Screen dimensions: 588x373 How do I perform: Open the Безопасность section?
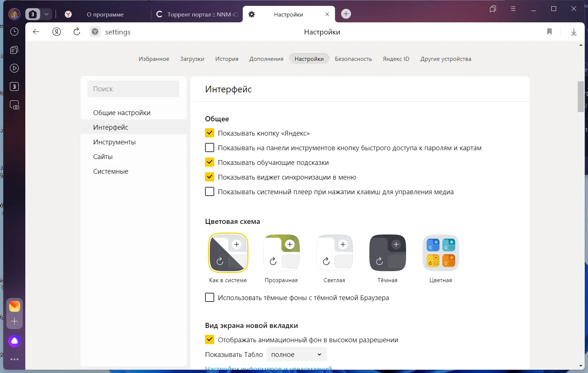click(353, 59)
